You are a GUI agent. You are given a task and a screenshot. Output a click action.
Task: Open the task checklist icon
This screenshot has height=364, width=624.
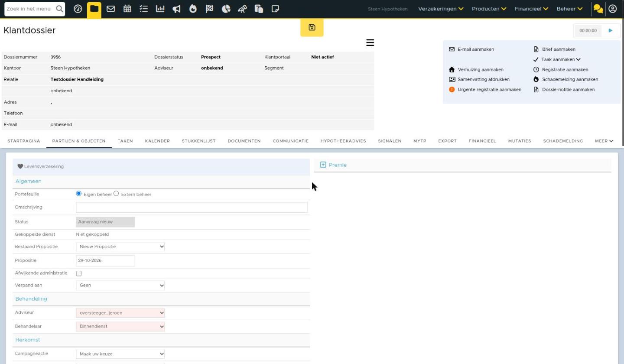pyautogui.click(x=144, y=9)
